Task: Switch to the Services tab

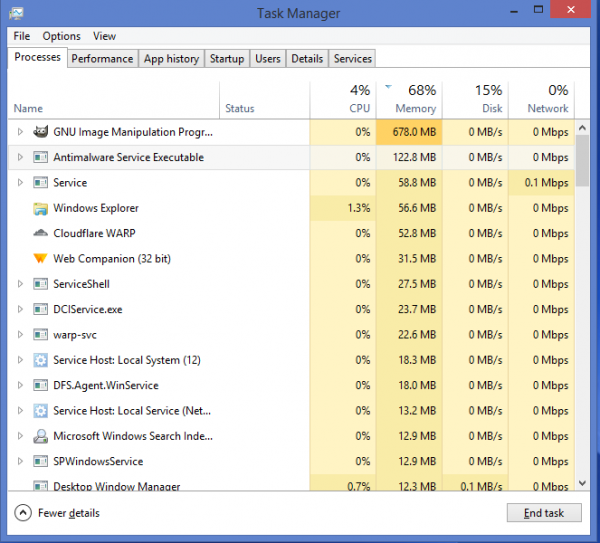Action: tap(352, 59)
